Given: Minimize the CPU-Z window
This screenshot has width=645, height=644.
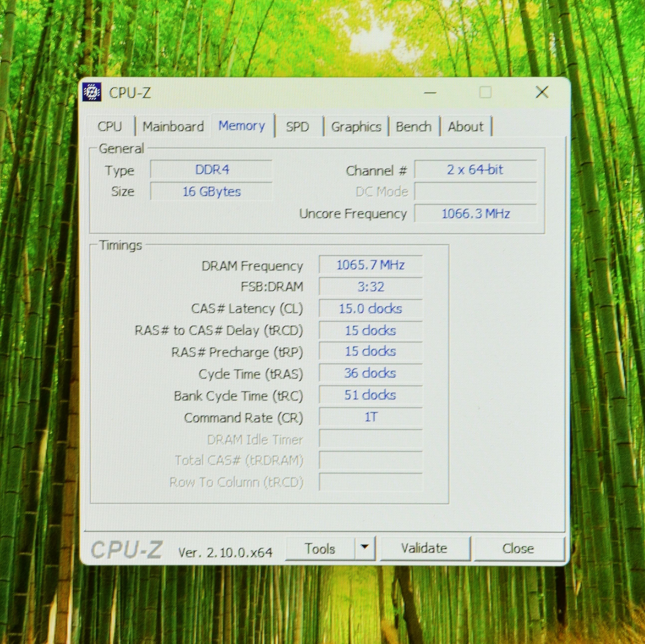Looking at the screenshot, I should pos(431,92).
